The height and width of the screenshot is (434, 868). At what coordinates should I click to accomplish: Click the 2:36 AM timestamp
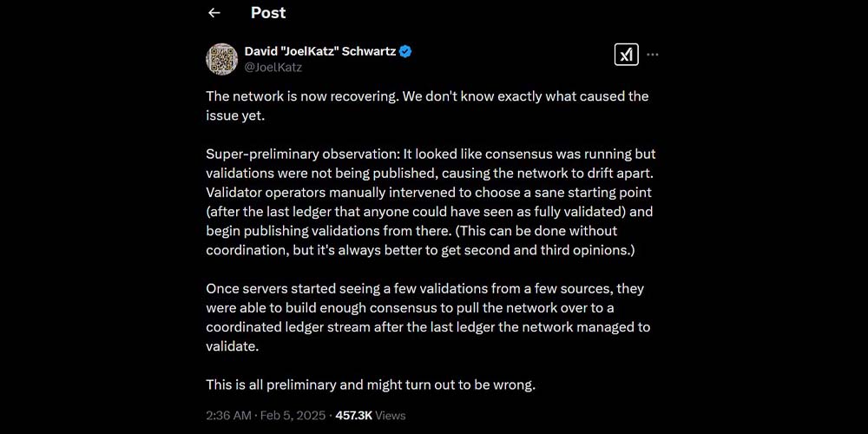(231, 416)
